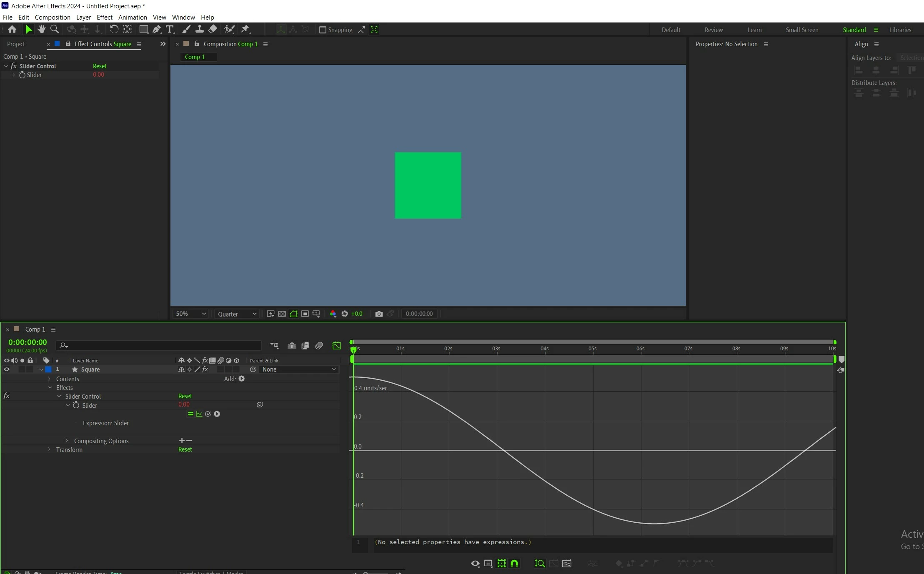
Task: Enable the Snapping checkbox
Action: (323, 30)
